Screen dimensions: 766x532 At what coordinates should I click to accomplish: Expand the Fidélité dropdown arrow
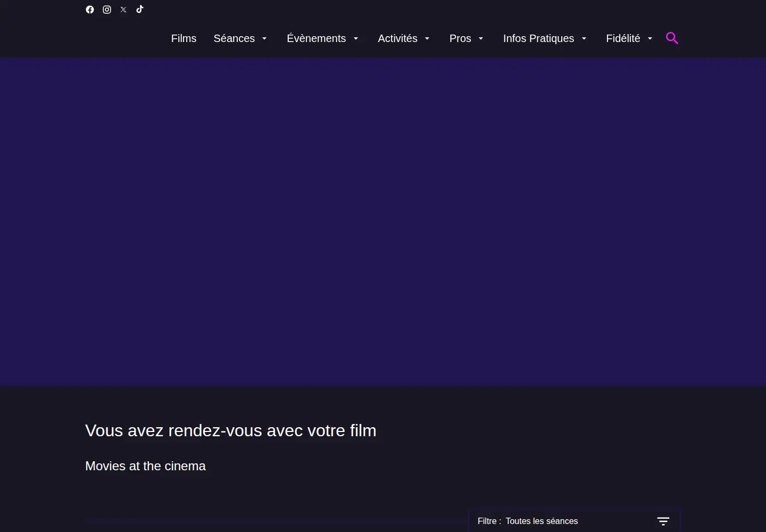[650, 39]
